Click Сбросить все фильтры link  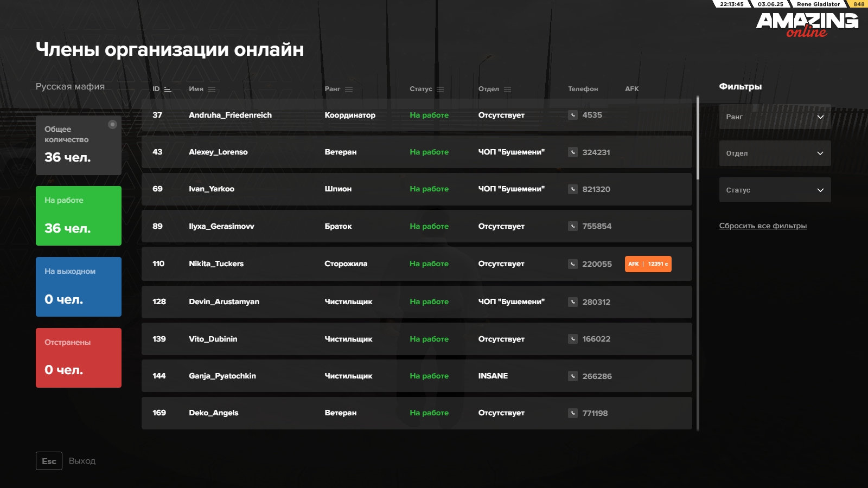coord(763,226)
